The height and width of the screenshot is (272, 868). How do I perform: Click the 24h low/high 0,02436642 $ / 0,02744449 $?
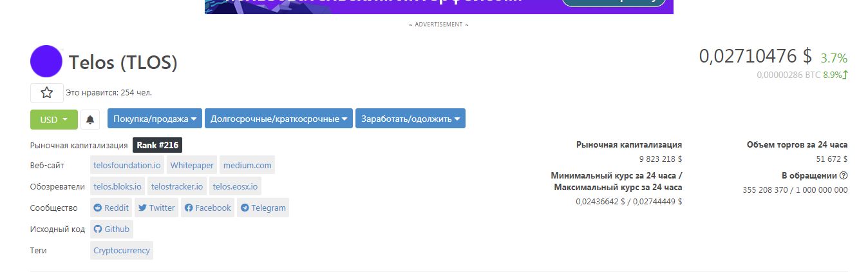tap(628, 201)
